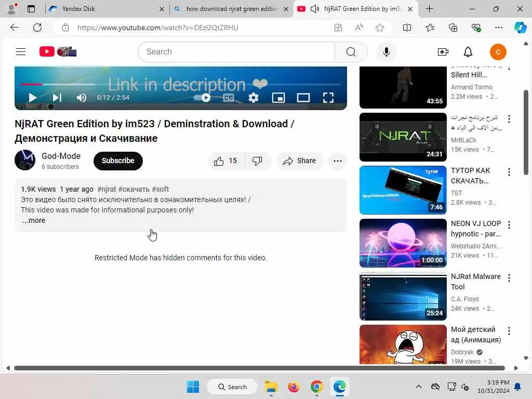Dislike this video

(257, 161)
